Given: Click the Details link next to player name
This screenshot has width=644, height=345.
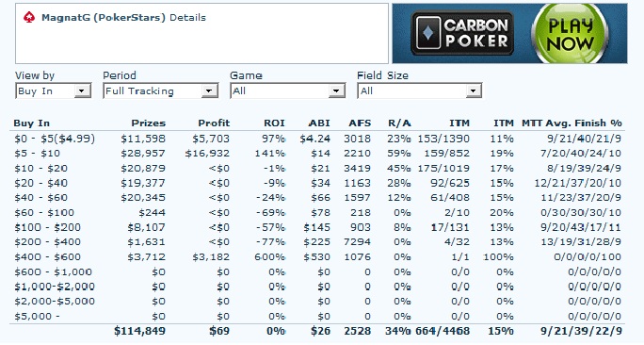Looking at the screenshot, I should (187, 17).
